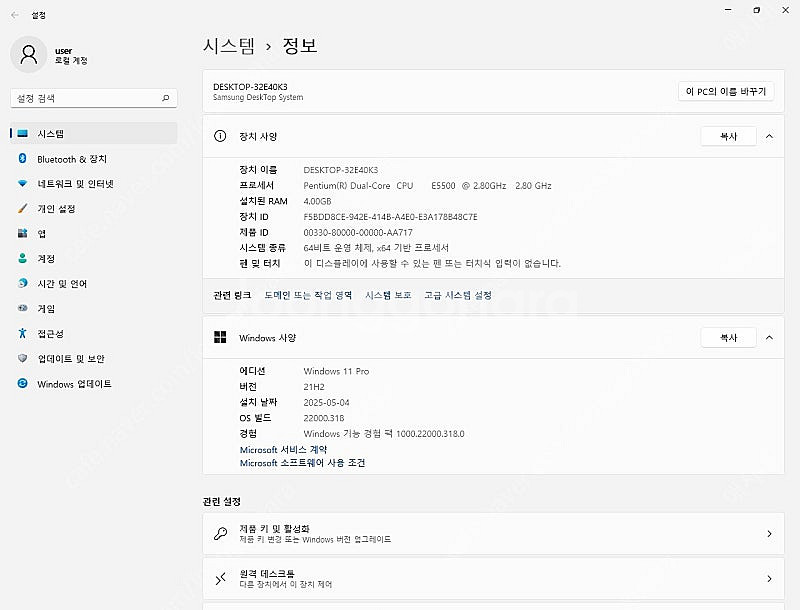
Task: Click the key icon for 제품 키 및 활성화
Action: point(220,533)
